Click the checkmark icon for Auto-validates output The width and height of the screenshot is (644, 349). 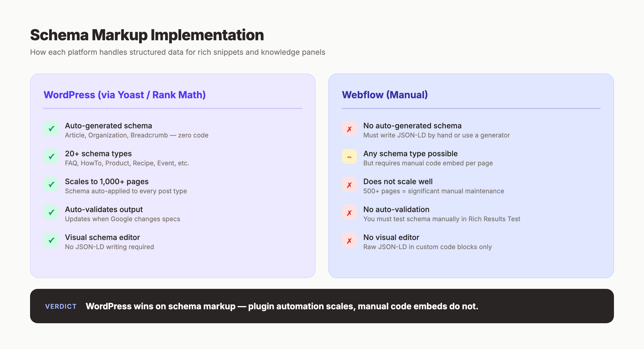pyautogui.click(x=51, y=212)
